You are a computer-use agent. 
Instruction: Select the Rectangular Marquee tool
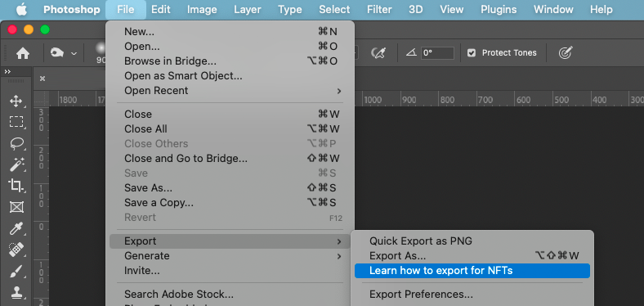click(x=16, y=122)
